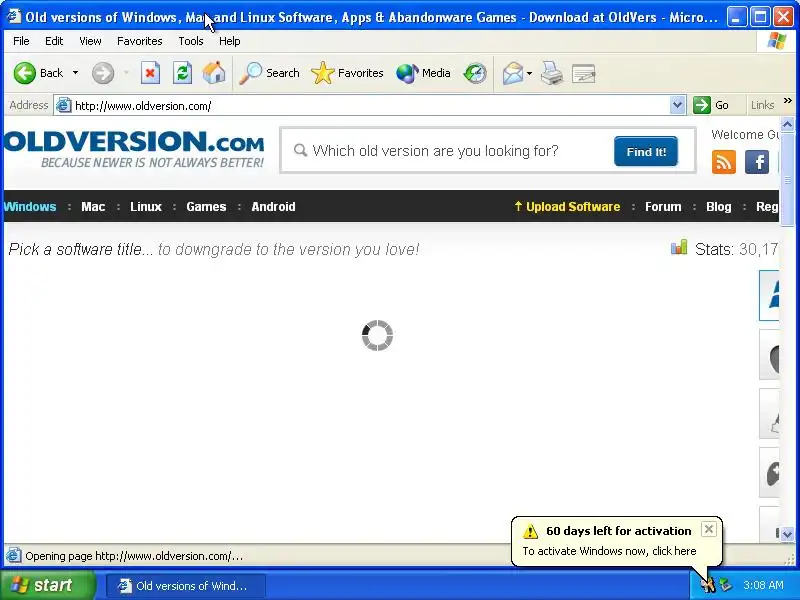The image size is (800, 600).
Task: Click the activation keys tray icon
Action: point(708,585)
